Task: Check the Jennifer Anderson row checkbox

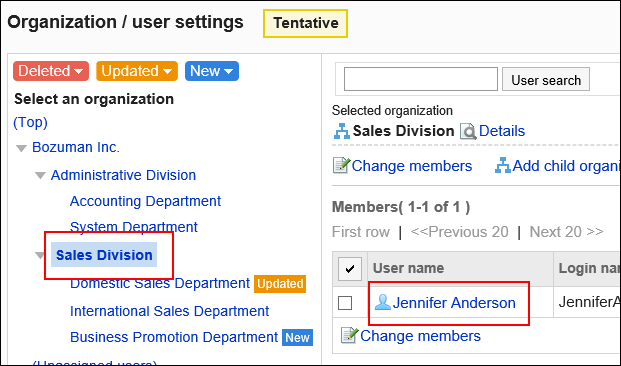Action: [345, 303]
